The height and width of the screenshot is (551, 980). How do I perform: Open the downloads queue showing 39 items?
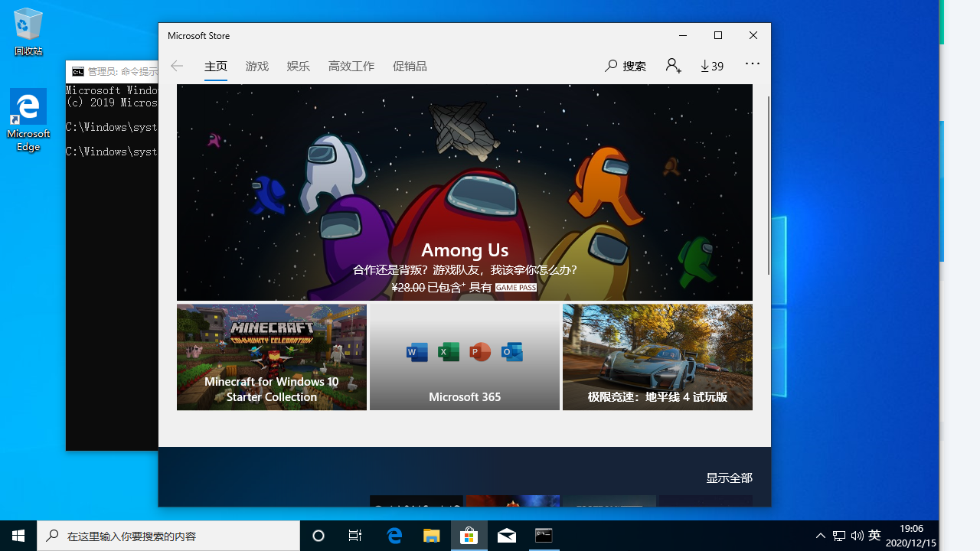click(x=710, y=66)
